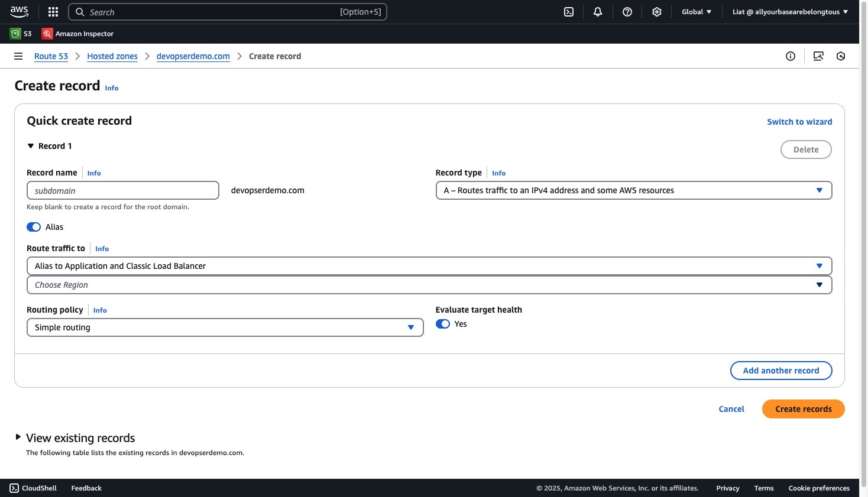Open Terms link in footer
868x497 pixels.
pos(764,488)
